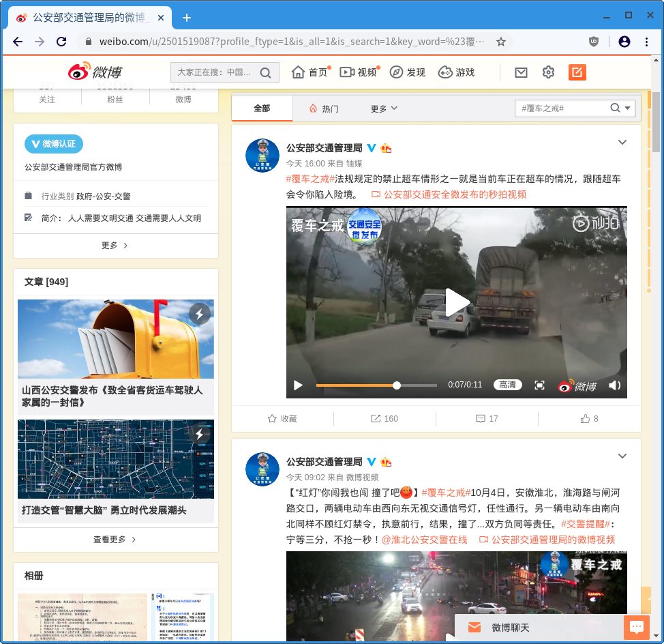Viewport: 664px width, 644px height.
Task: Click the 高清 quality toggle on the video
Action: (508, 385)
